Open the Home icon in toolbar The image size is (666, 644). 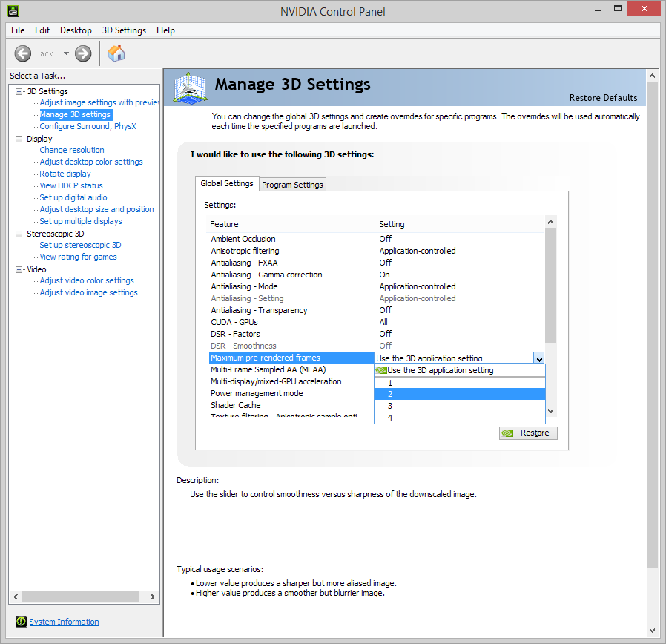coord(116,53)
